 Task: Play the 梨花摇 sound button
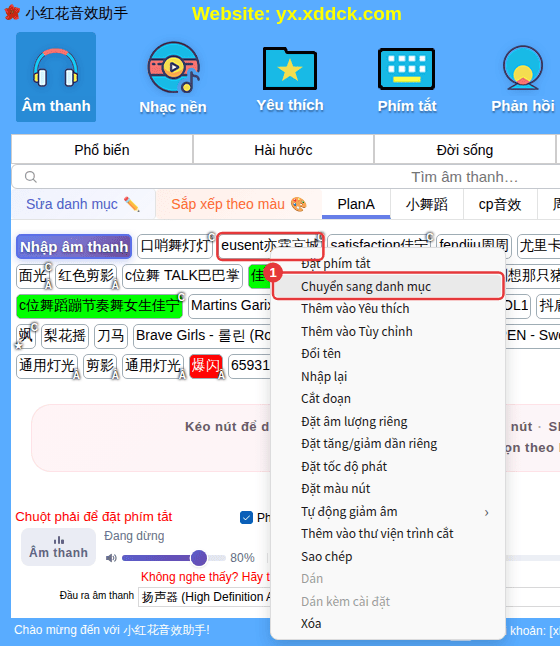tap(65, 336)
